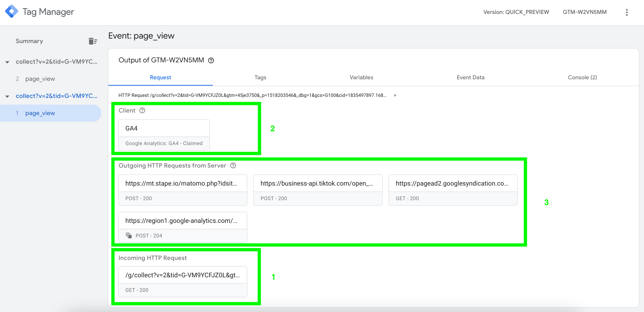Click the Tag Manager logo icon
This screenshot has height=312, width=644.
[x=12, y=12]
